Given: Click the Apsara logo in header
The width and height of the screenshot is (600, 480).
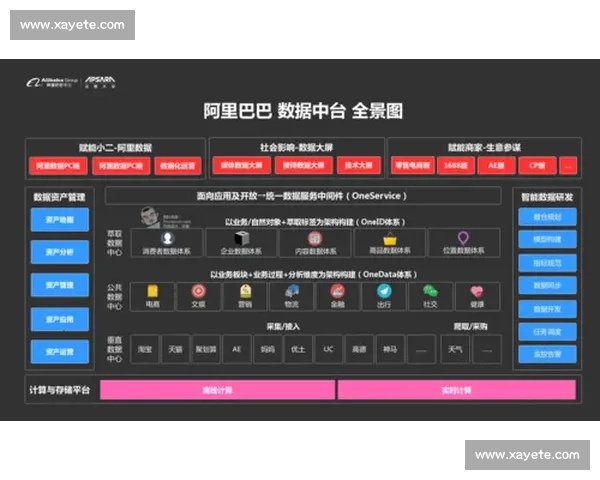Looking at the screenshot, I should click(x=100, y=82).
